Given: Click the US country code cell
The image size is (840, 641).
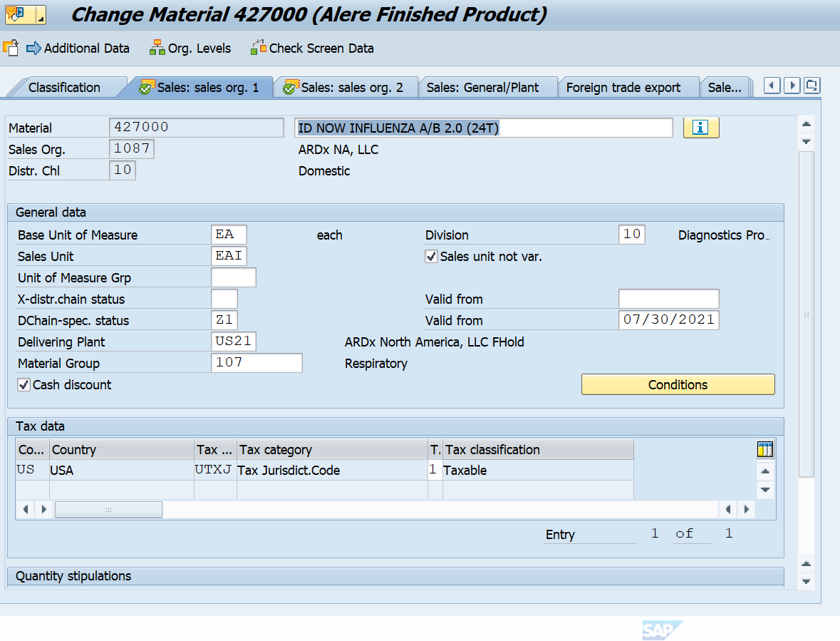Looking at the screenshot, I should point(32,470).
